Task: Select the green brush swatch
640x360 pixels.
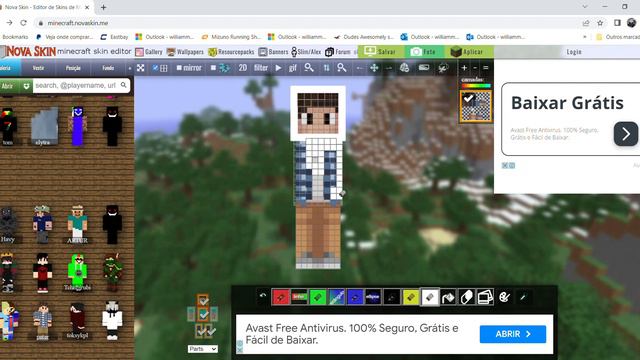Action: pos(318,297)
